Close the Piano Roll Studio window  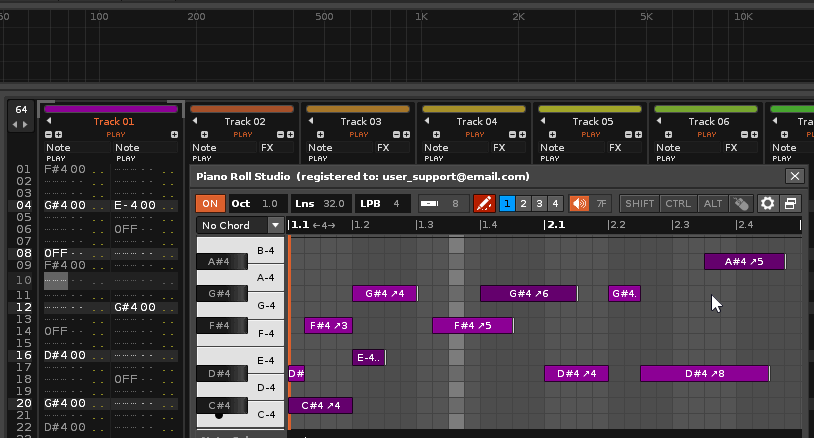795,176
